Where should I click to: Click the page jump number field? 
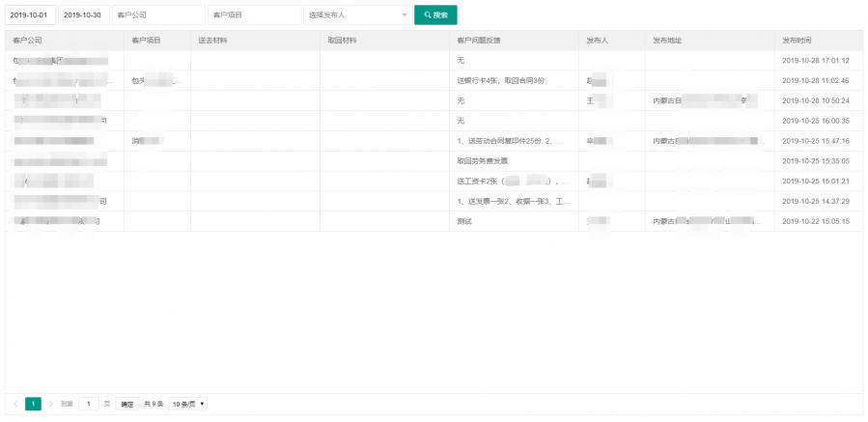(x=88, y=404)
